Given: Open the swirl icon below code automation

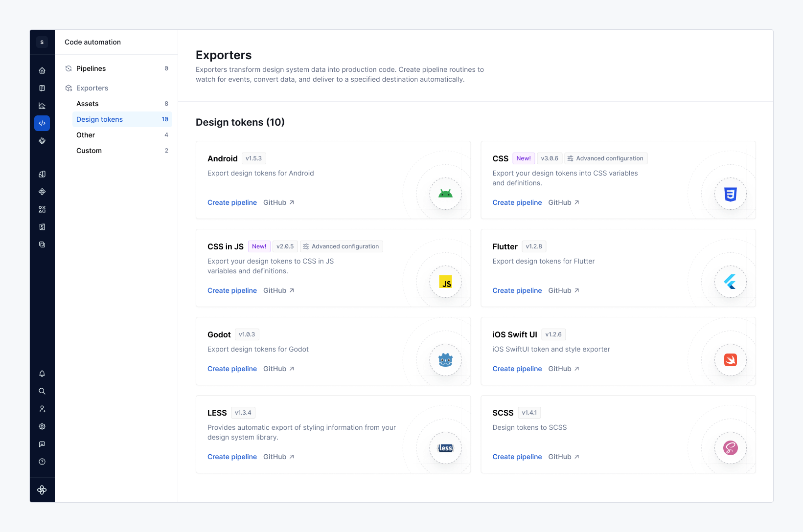Looking at the screenshot, I should [42, 141].
